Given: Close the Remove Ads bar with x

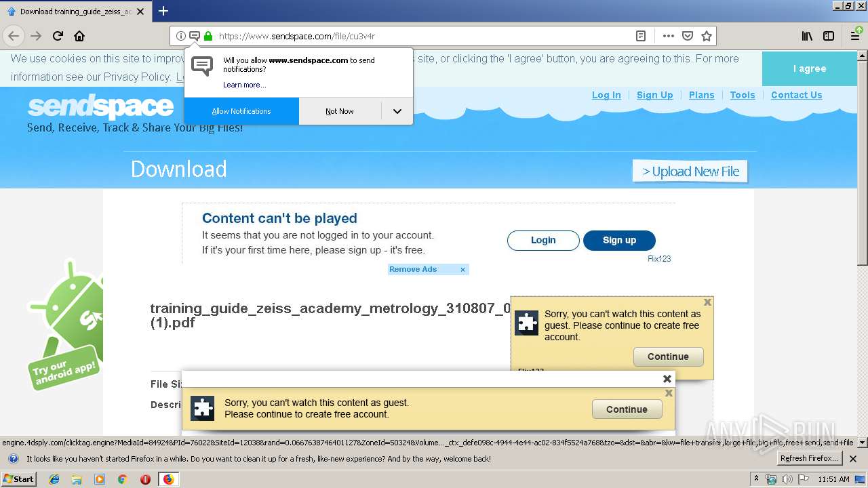Looking at the screenshot, I should pos(462,270).
